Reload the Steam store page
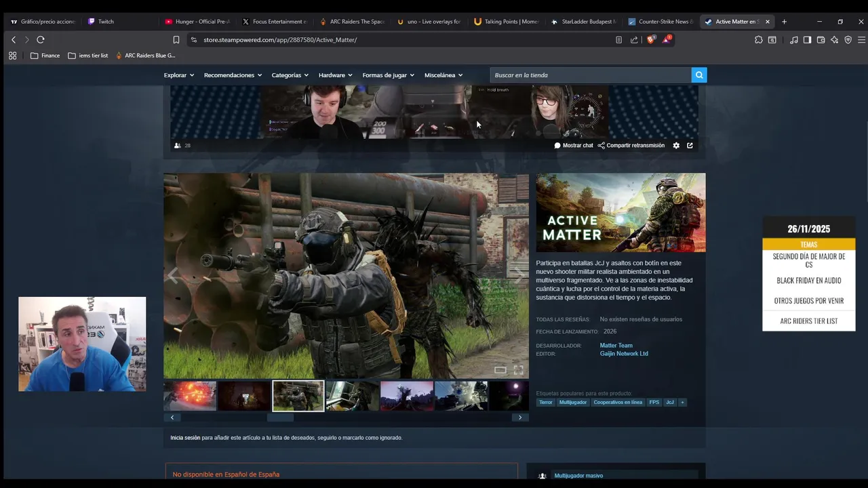 point(41,40)
